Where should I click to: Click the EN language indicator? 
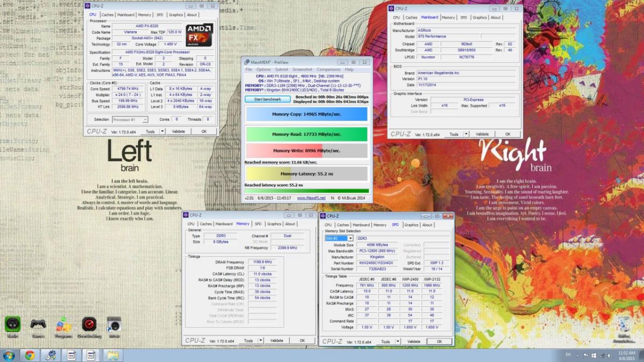(568, 355)
